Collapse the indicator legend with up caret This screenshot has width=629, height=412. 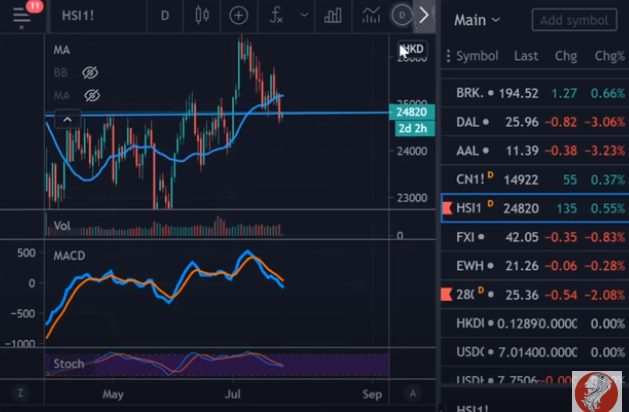(x=67, y=120)
